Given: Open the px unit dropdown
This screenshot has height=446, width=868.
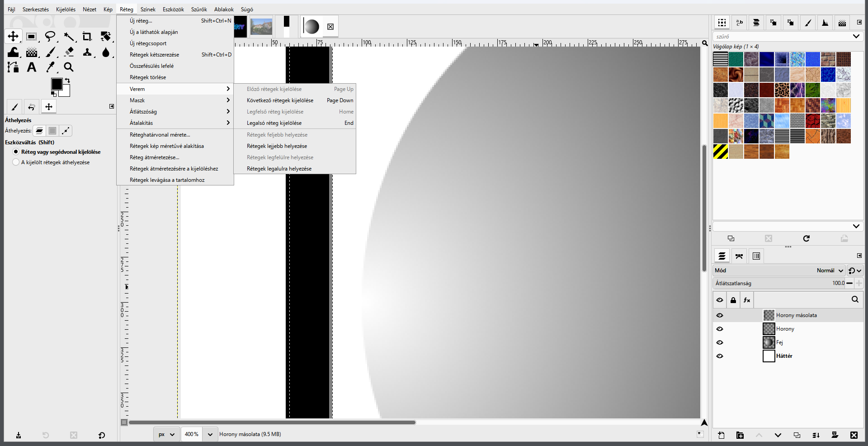Looking at the screenshot, I should point(166,434).
